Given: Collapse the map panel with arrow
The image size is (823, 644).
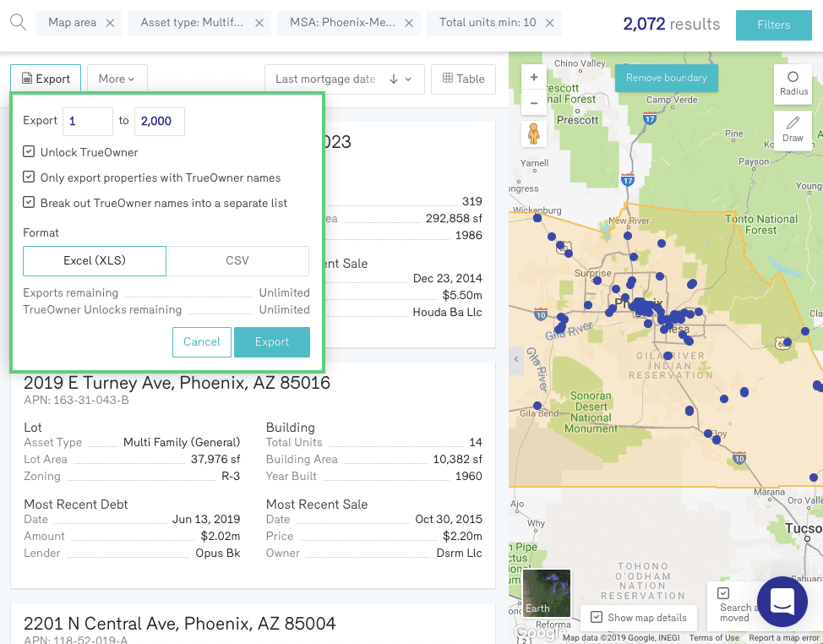Looking at the screenshot, I should pyautogui.click(x=516, y=359).
